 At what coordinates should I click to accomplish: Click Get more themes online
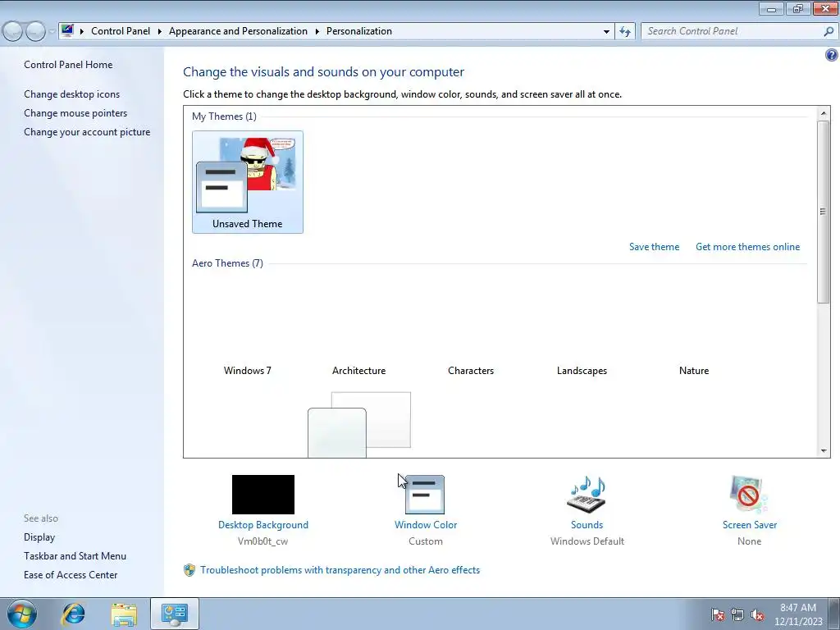coord(747,246)
